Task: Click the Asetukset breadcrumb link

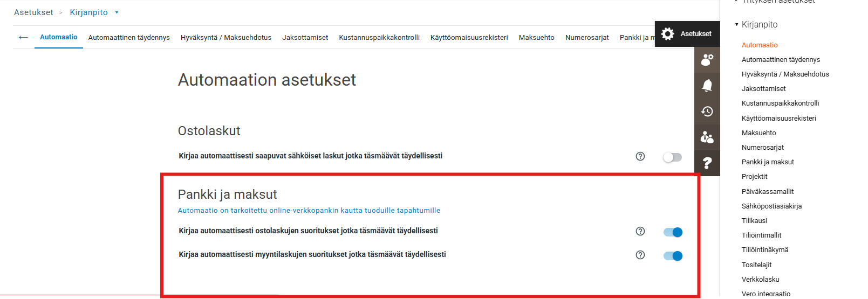Action: tap(33, 12)
